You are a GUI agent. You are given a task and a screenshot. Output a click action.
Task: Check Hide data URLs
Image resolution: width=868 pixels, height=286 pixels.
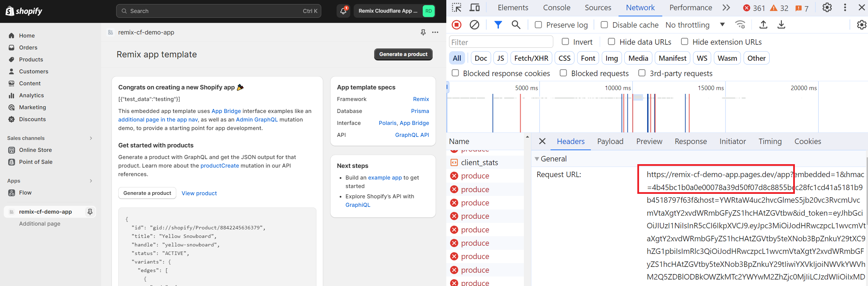coord(611,42)
